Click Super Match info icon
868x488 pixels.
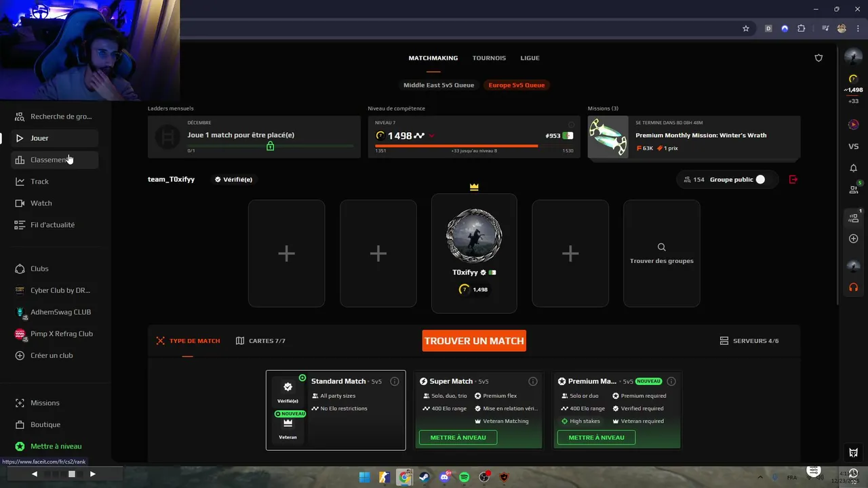click(533, 382)
